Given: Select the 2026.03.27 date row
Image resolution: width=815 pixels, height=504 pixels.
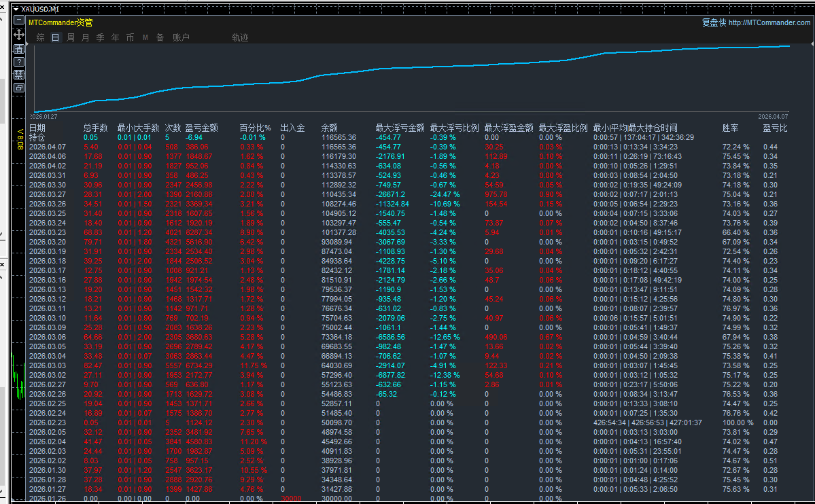Looking at the screenshot, I should (x=48, y=194).
